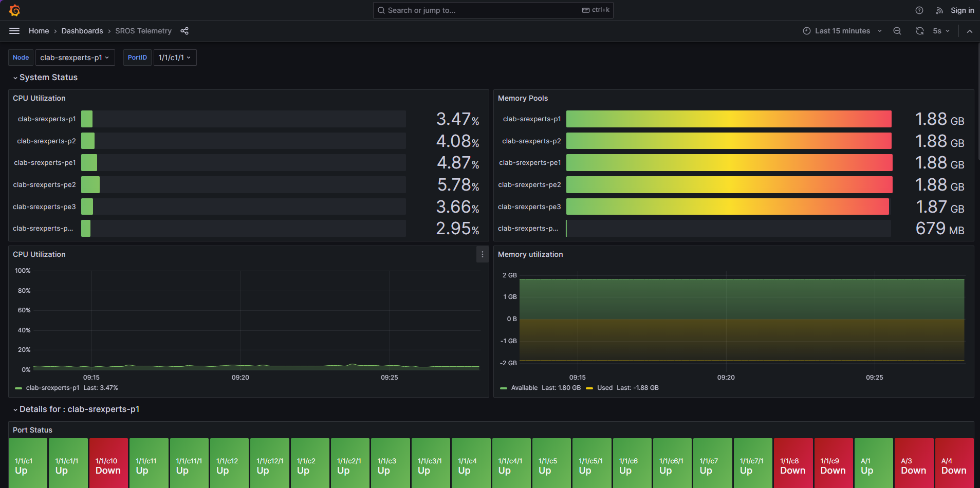Viewport: 980px width, 488px height.
Task: Open the CPU Utilization panel menu
Action: pyautogui.click(x=482, y=254)
